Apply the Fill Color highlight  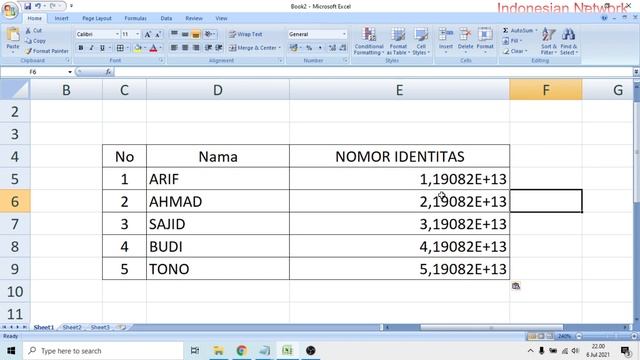(138, 48)
